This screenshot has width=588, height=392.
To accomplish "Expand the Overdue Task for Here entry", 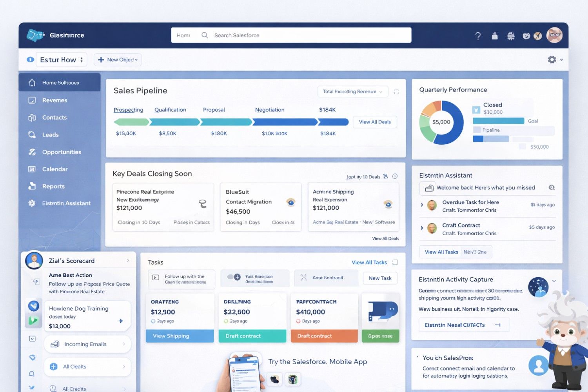I will coord(421,205).
